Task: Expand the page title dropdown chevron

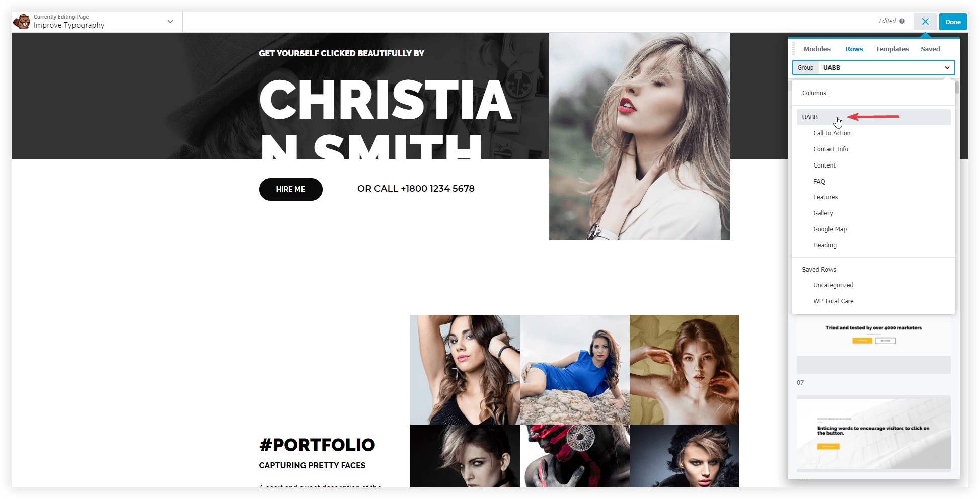Action: point(170,22)
